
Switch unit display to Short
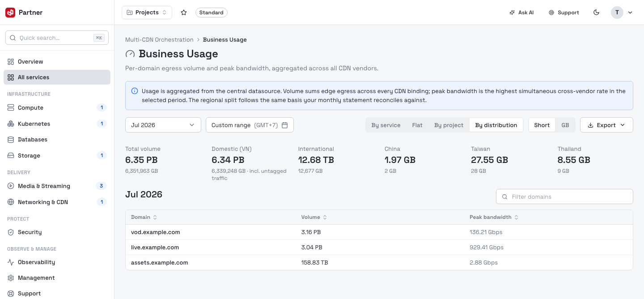click(542, 125)
